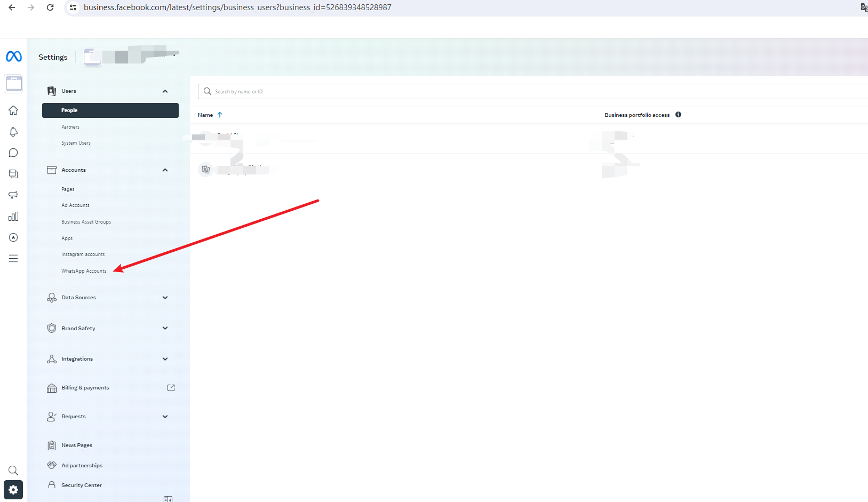Click site information icon in address bar

73,7
